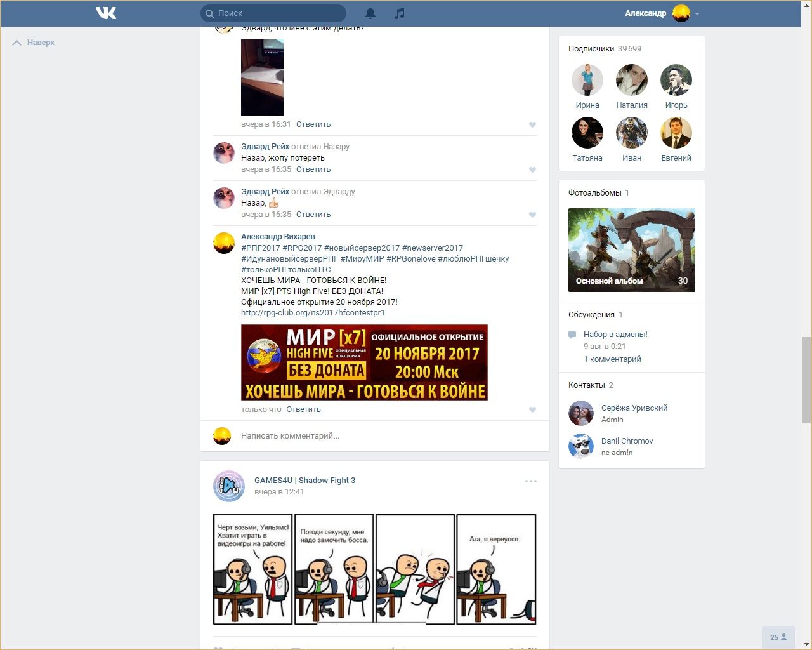Open the Подписчики subscribers section
The width and height of the screenshot is (812, 650).
click(x=591, y=49)
